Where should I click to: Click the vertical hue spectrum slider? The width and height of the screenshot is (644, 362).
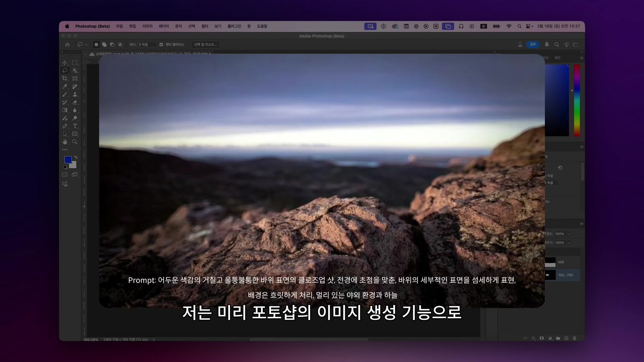tap(577, 101)
